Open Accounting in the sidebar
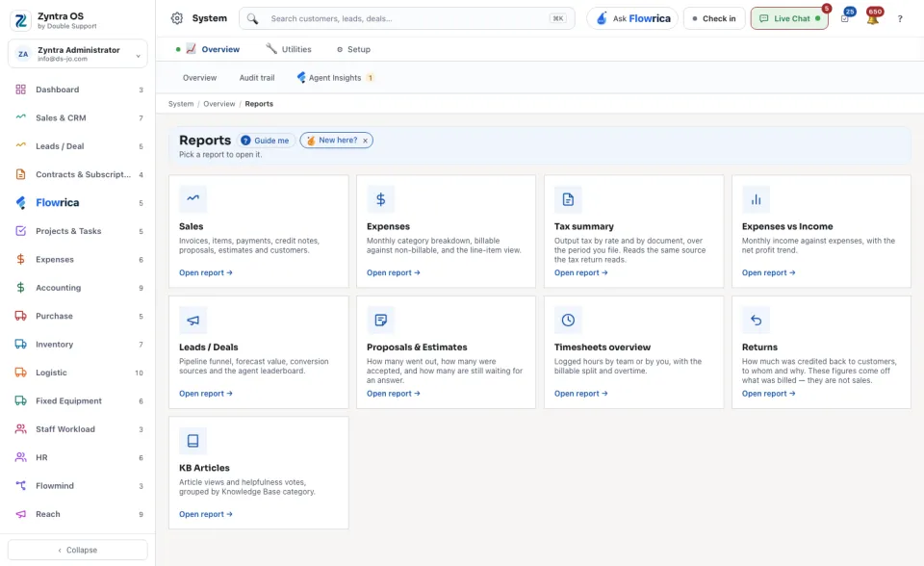The image size is (924, 566). (78, 288)
